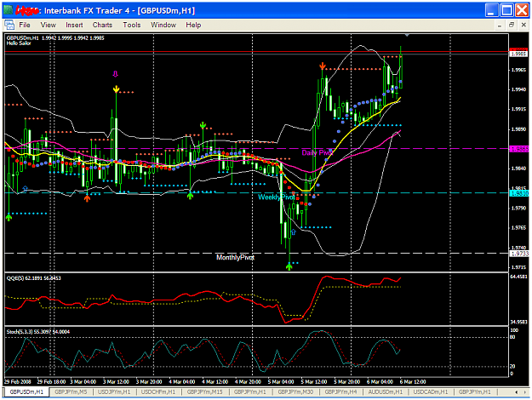Switch to the USDCHFm,H1 chart tab
This screenshot has height=400, width=532.
158,391
